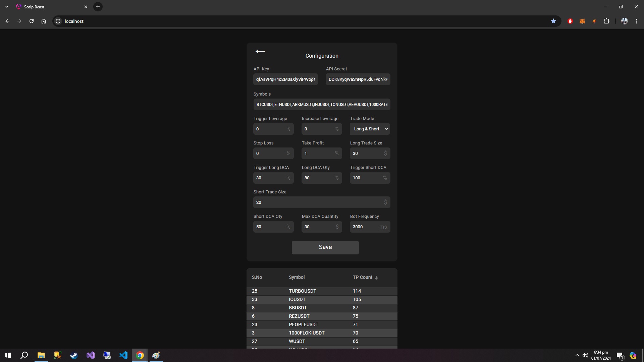
Task: Open the tab search chevron
Action: (x=6, y=7)
